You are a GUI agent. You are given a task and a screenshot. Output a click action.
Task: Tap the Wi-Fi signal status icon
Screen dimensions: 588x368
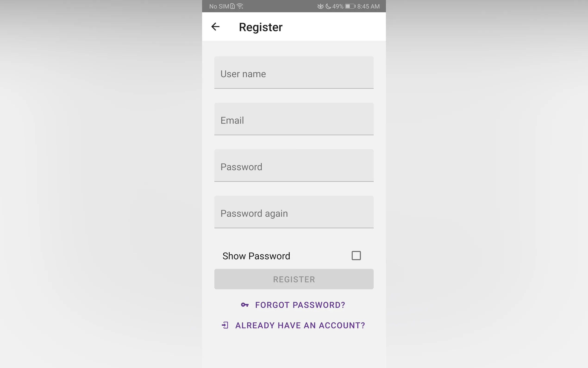pos(240,6)
